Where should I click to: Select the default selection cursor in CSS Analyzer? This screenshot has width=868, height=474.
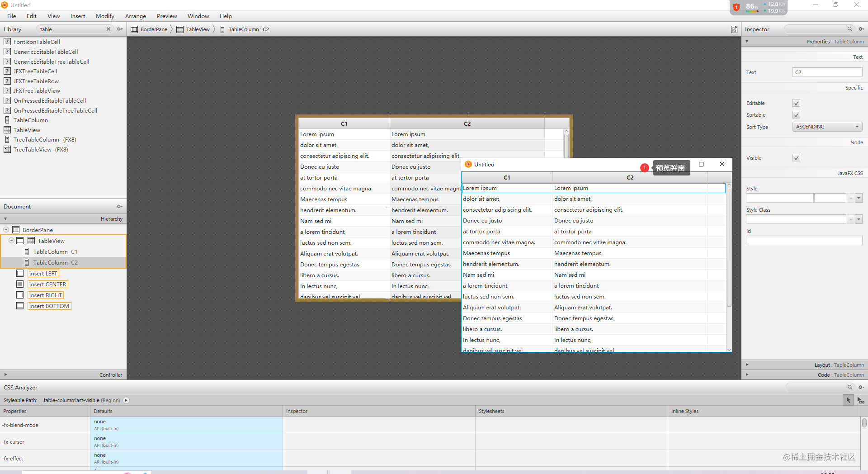coord(848,400)
